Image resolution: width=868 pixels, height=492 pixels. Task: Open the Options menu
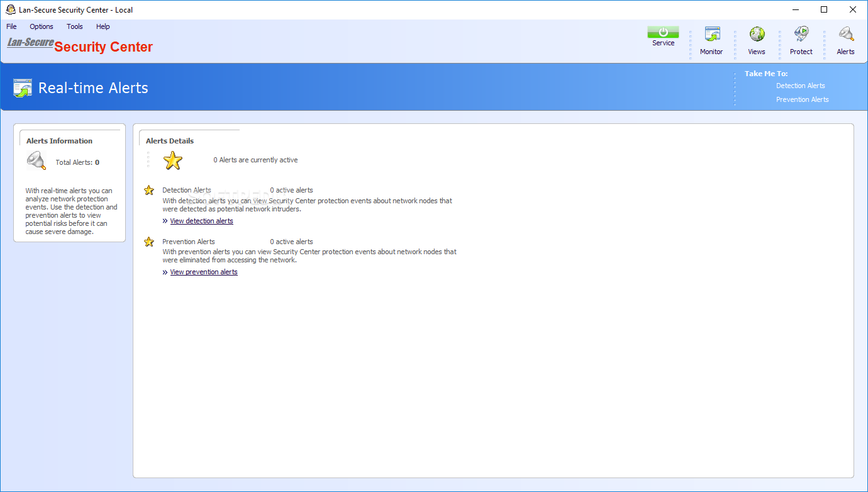click(42, 26)
